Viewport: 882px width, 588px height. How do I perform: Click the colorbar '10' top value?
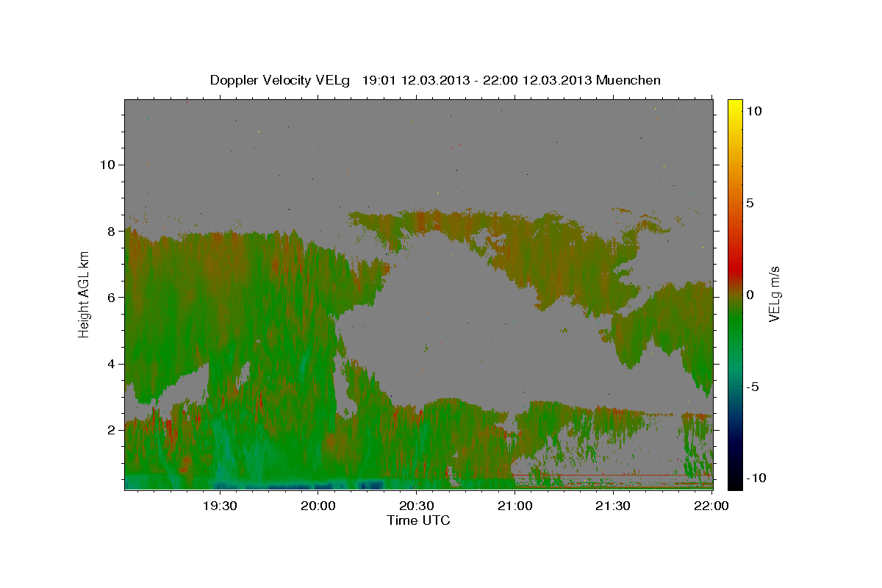pyautogui.click(x=753, y=111)
